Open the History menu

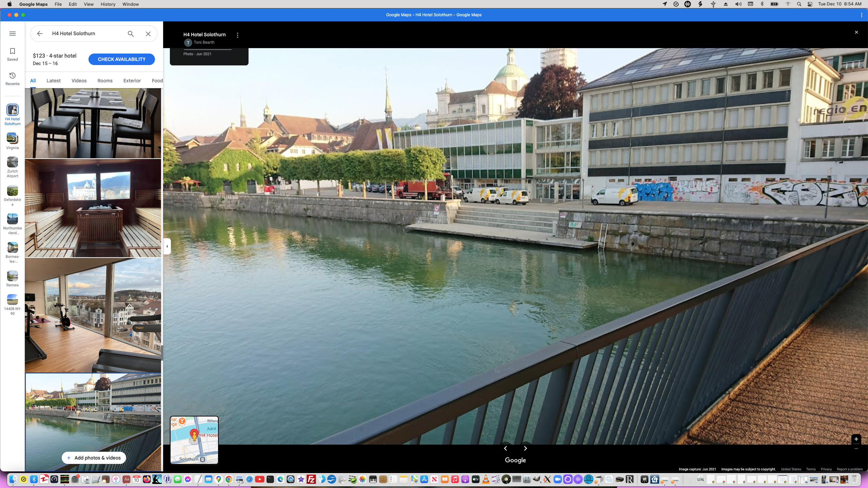coord(108,4)
